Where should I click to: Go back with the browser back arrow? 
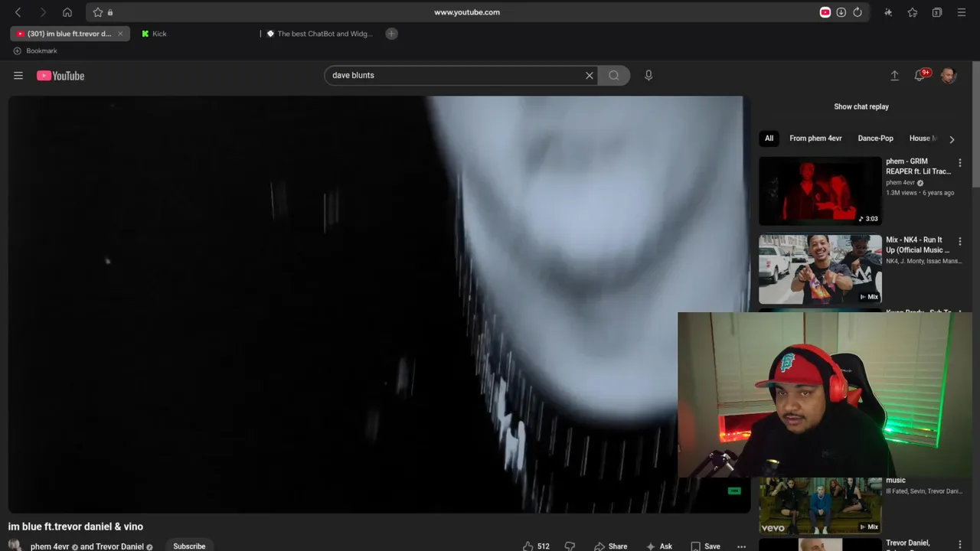(18, 12)
